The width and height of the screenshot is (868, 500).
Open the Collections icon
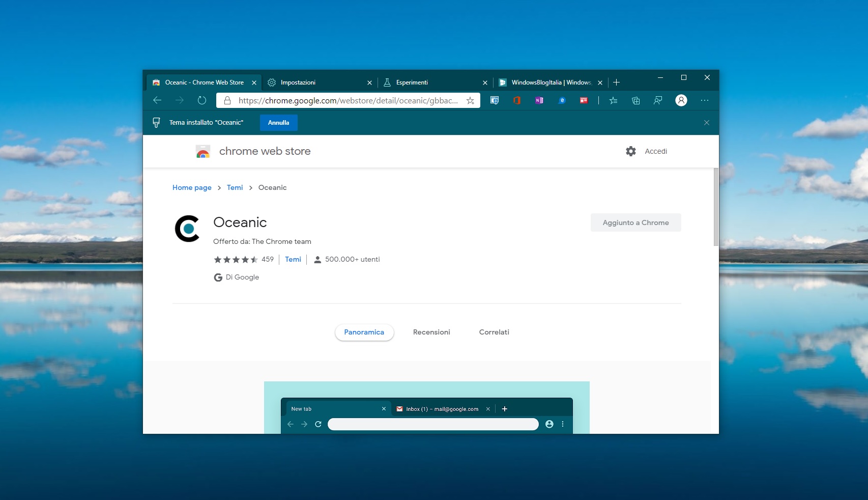636,100
